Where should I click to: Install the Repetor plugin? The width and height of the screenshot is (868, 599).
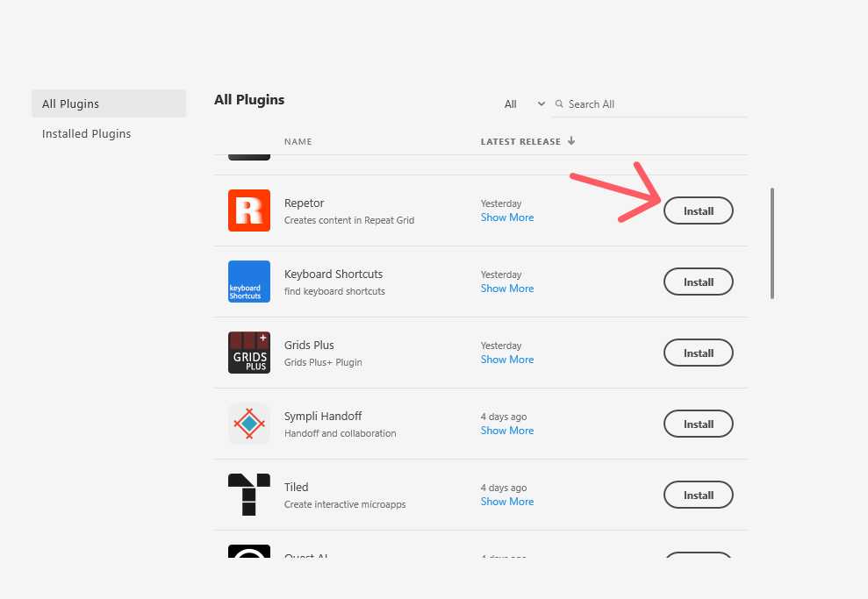[x=699, y=210]
